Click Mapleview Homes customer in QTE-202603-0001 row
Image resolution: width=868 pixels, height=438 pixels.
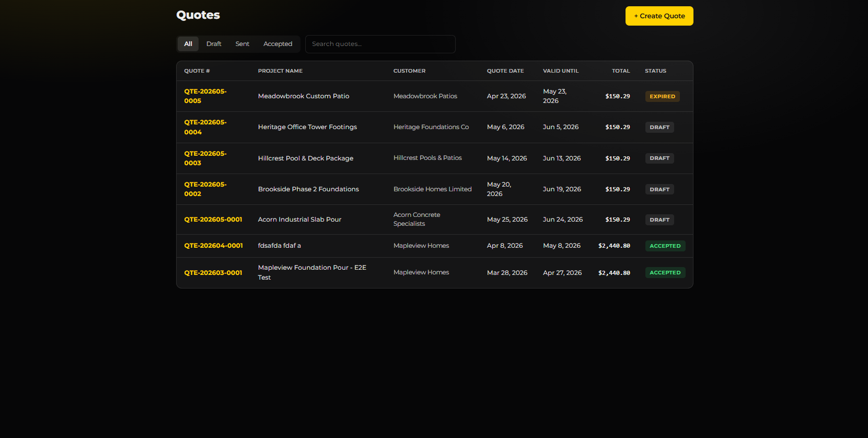[421, 272]
